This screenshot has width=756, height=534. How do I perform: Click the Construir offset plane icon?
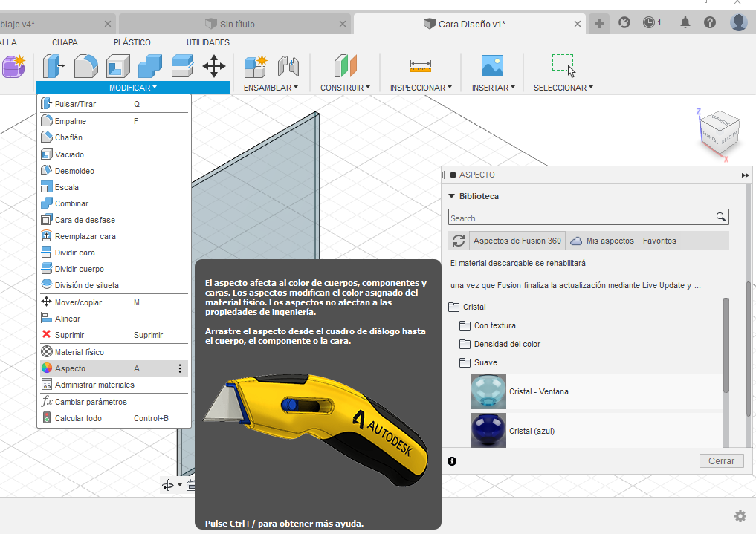pos(345,66)
